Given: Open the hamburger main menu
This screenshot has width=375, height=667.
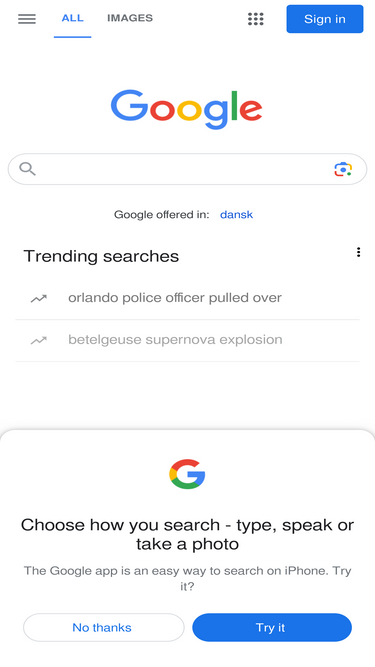Looking at the screenshot, I should (x=27, y=19).
